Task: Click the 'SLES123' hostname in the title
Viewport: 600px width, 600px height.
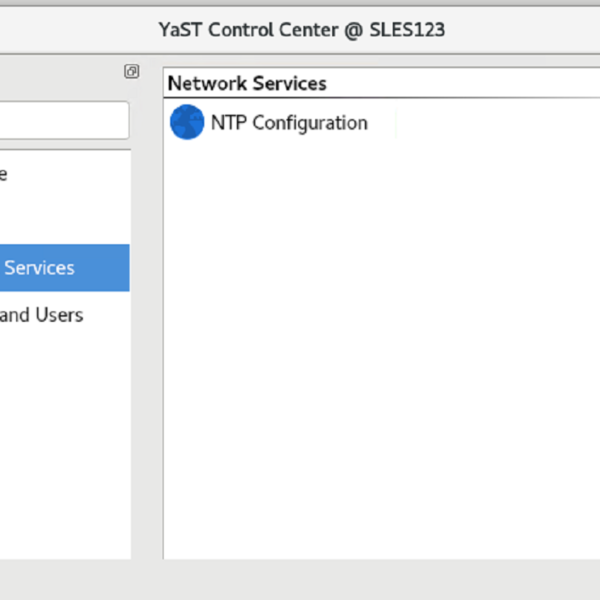Action: pyautogui.click(x=409, y=29)
